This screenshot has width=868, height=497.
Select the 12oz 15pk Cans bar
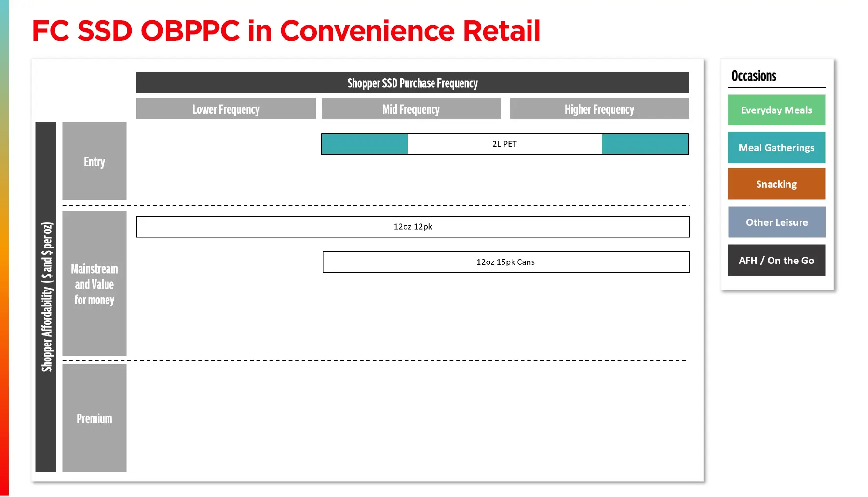506,262
